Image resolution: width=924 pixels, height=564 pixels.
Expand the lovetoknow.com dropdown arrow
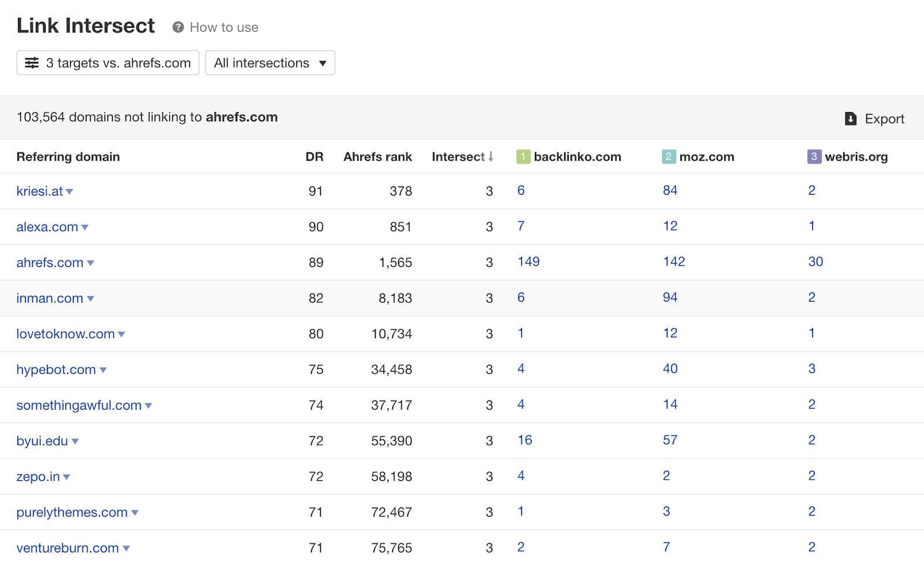click(121, 335)
